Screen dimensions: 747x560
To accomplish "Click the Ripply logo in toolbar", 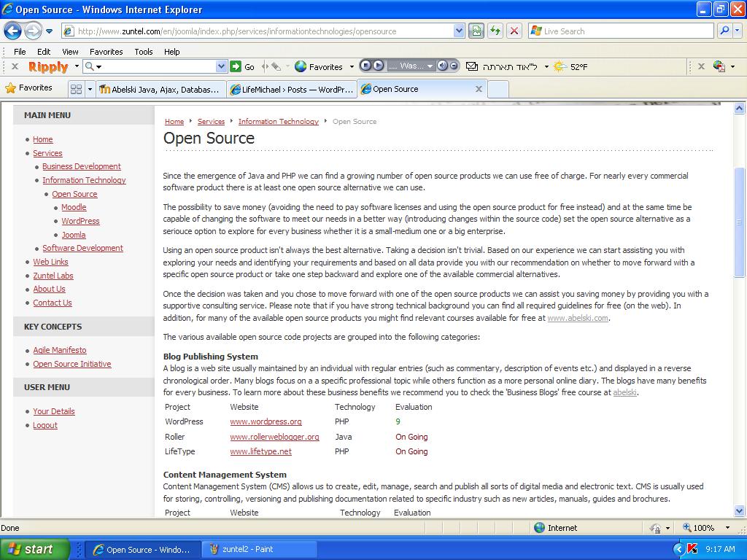I will (x=48, y=66).
